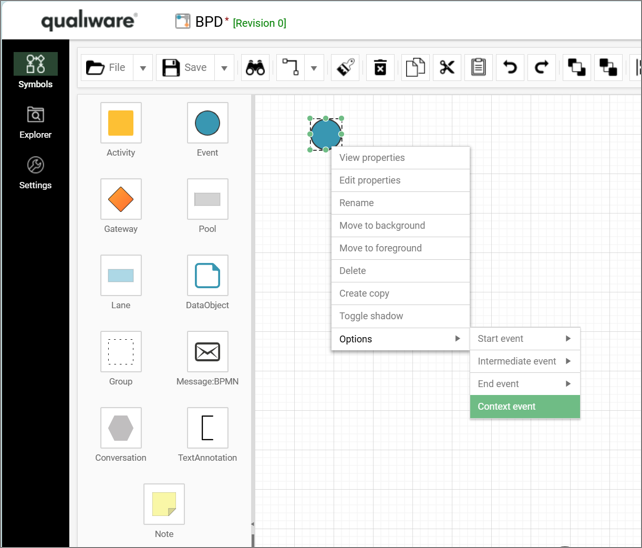This screenshot has height=548, width=642.
Task: Choose Delete from context menu
Action: [400, 271]
